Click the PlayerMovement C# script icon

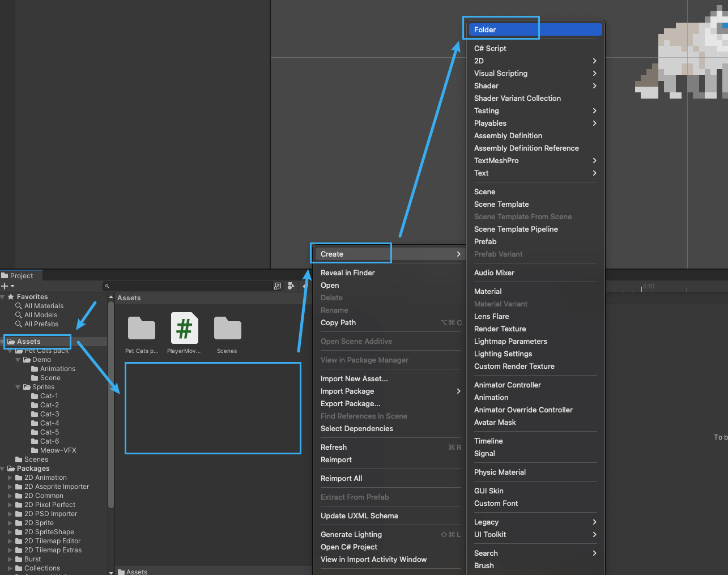(x=184, y=328)
